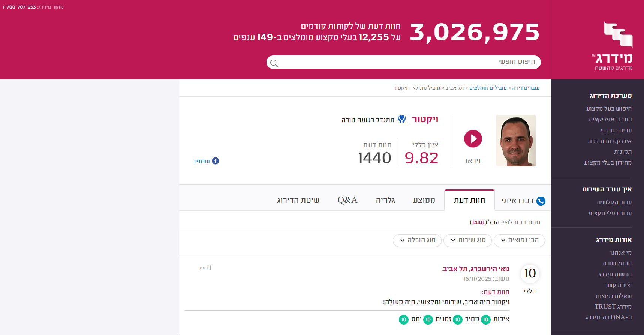
Task: Open ה-DNA של מידרג sidebar link
Action: pyautogui.click(x=609, y=317)
